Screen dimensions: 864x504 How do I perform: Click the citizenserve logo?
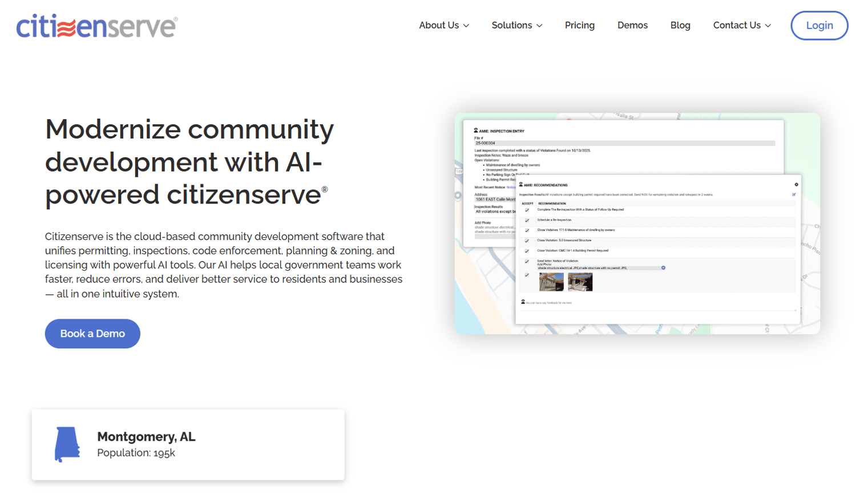pyautogui.click(x=96, y=26)
